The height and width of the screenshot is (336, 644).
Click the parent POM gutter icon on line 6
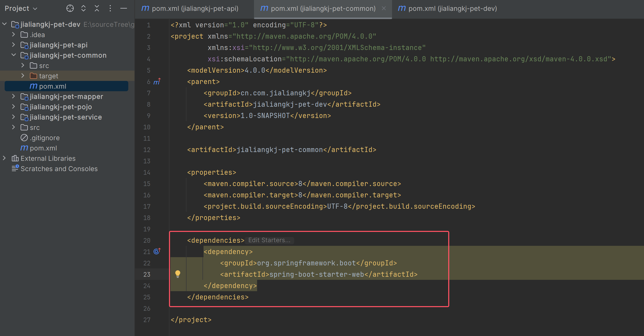coord(157,82)
